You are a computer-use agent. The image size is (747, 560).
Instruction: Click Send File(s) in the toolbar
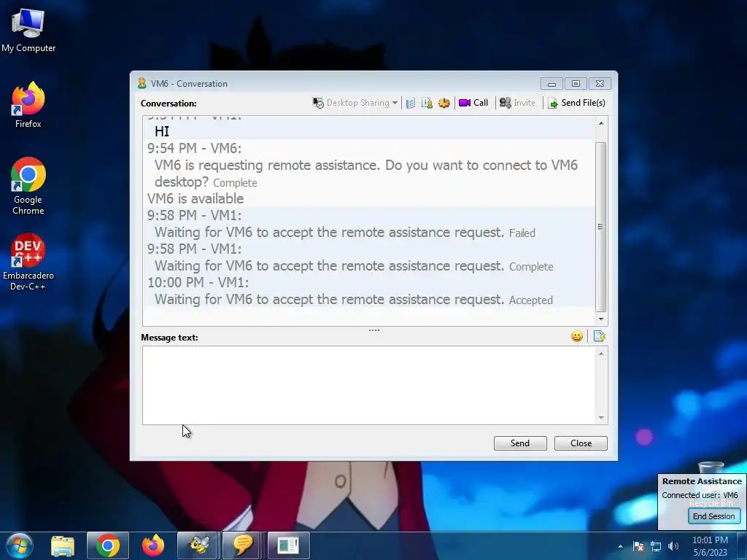(x=576, y=103)
